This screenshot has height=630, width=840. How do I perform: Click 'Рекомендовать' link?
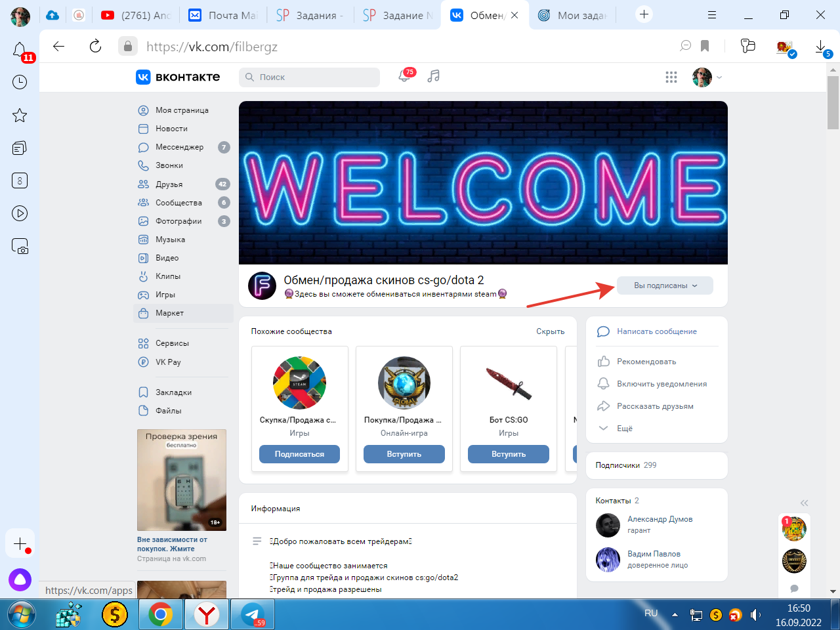(x=646, y=362)
